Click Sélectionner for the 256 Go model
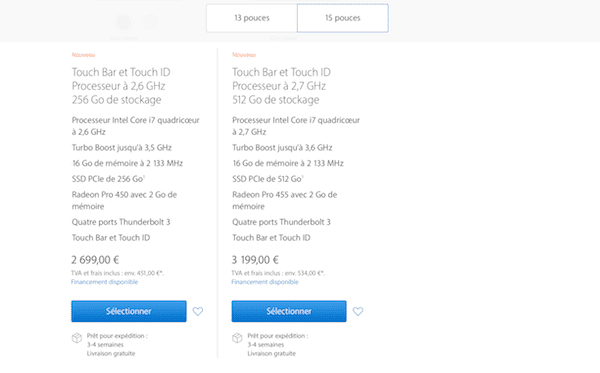This screenshot has width=600, height=373. pos(129,311)
